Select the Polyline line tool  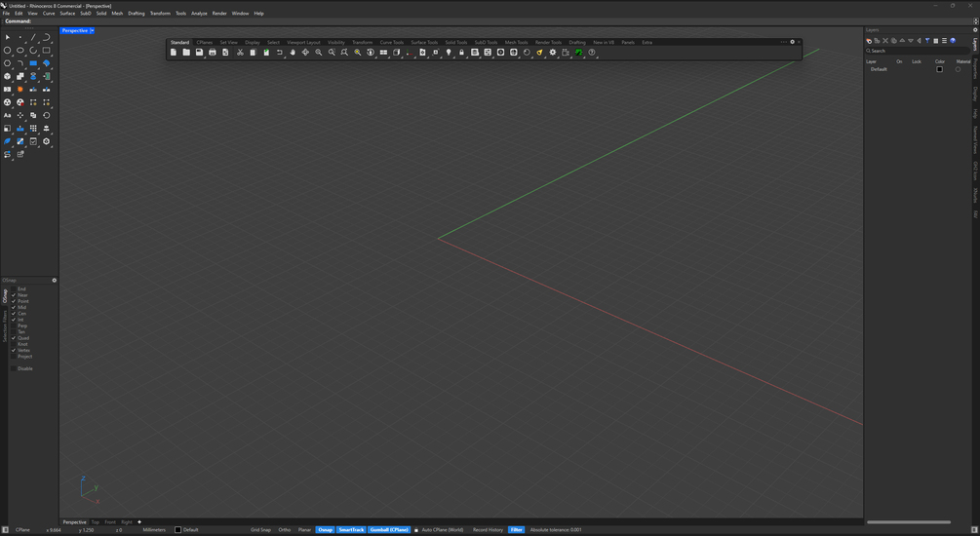[x=33, y=37]
